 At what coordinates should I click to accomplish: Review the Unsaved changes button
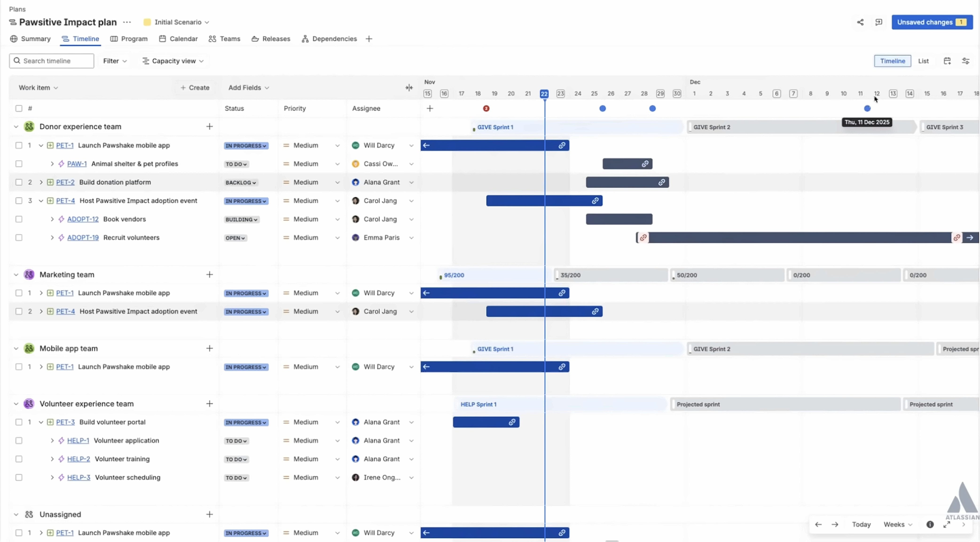[932, 22]
